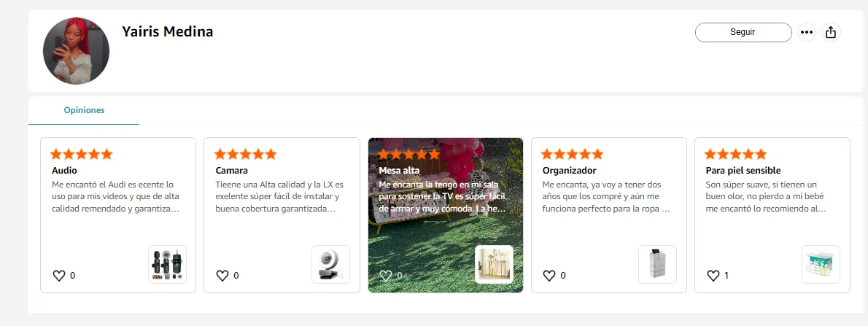
Task: Click the five-star rating on Audio review
Action: (82, 154)
